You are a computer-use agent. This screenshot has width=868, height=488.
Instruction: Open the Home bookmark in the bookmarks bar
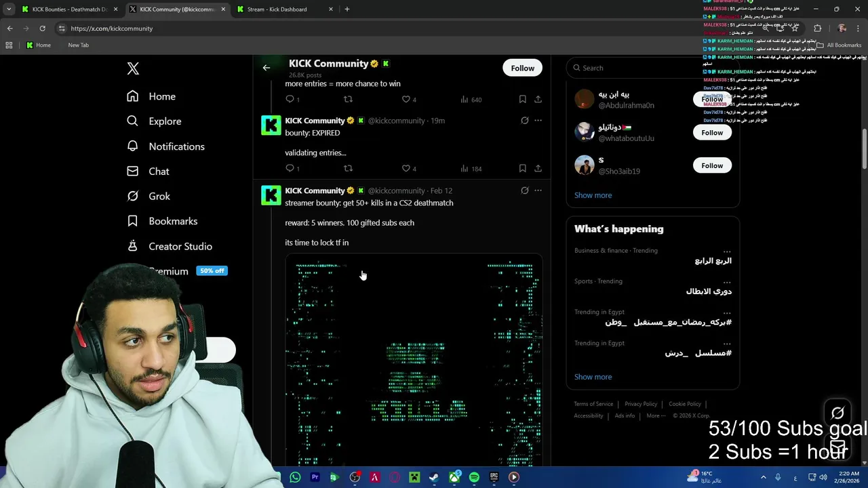pyautogui.click(x=38, y=45)
